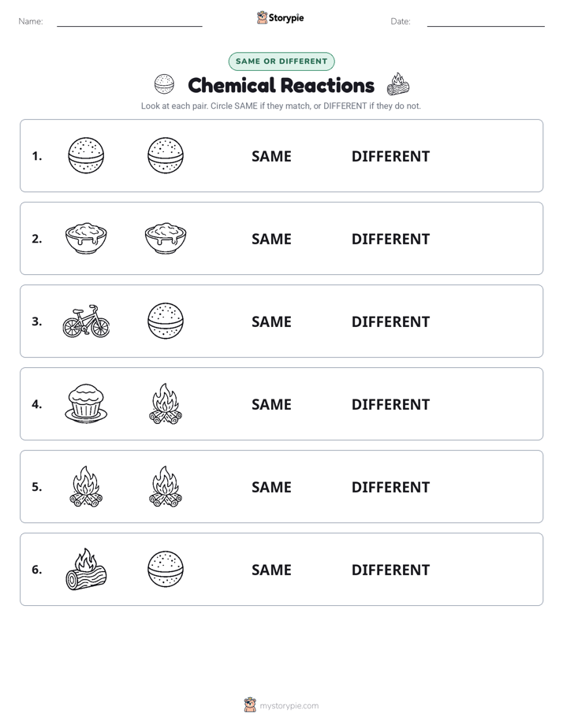
Task: Click the bath bomb icon beside the bicycle
Action: click(166, 321)
